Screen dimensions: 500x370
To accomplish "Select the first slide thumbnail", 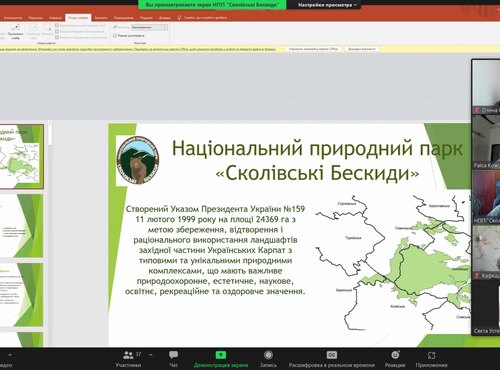I will 21,157.
